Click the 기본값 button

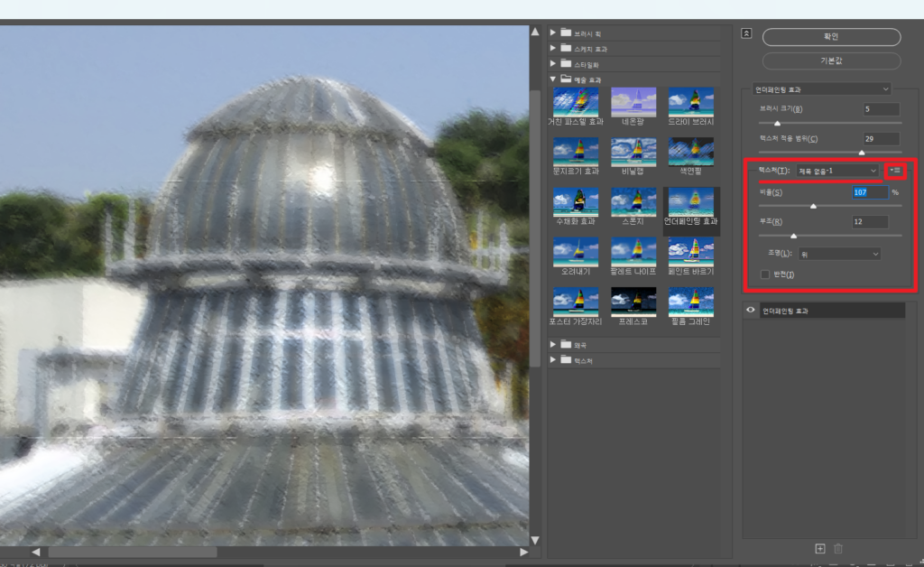(831, 61)
